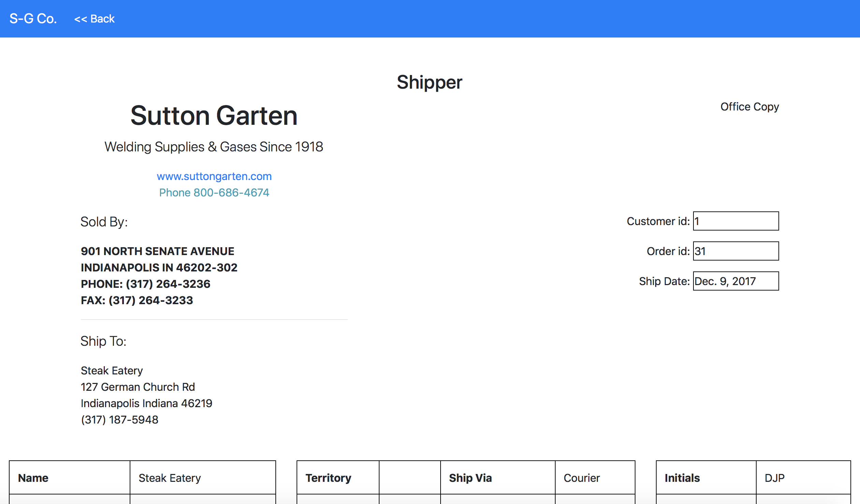
Task: Click the Ship Via header cell
Action: tap(497, 478)
